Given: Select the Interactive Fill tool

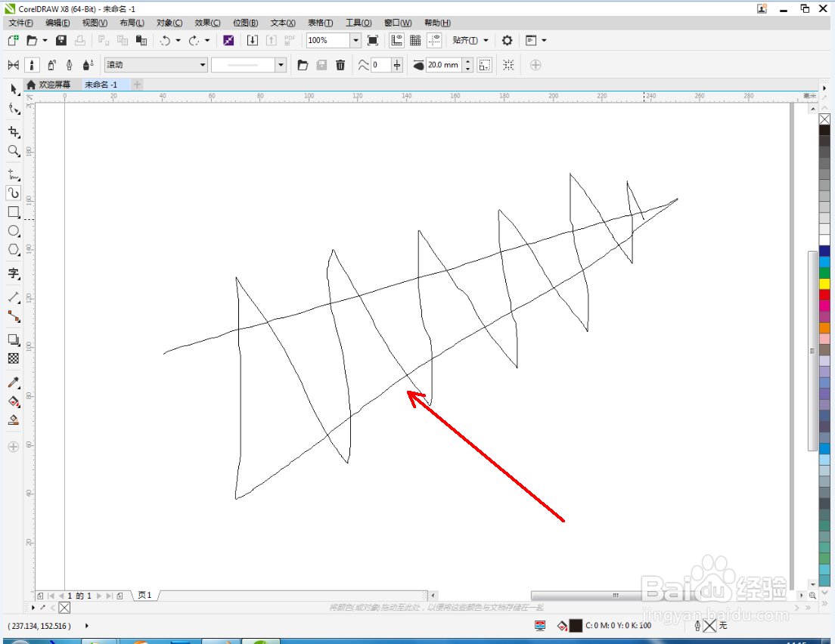Looking at the screenshot, I should pyautogui.click(x=14, y=401).
